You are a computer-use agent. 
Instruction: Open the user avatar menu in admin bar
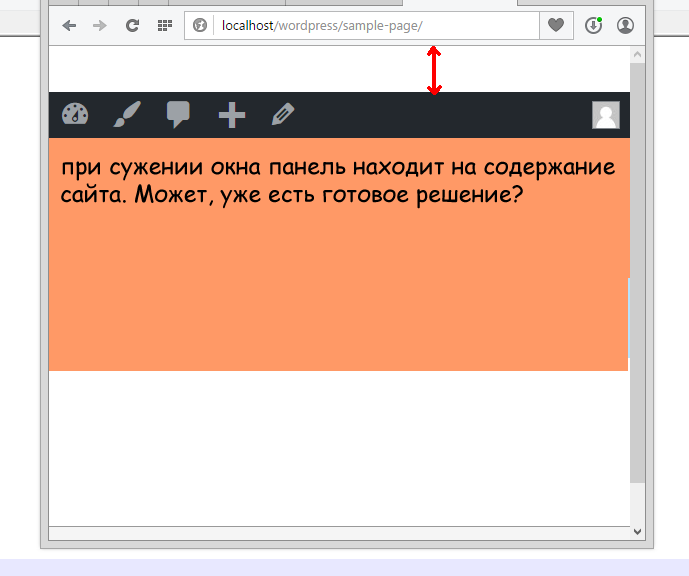coord(606,115)
